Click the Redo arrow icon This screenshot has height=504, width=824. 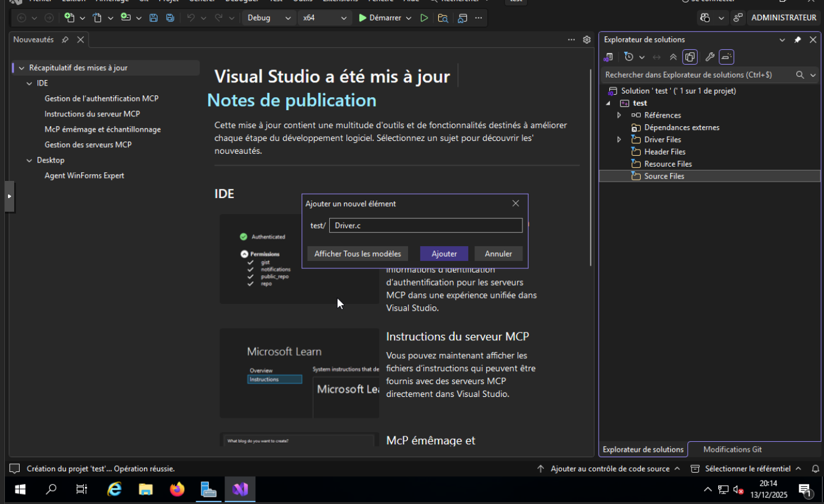pyautogui.click(x=218, y=18)
